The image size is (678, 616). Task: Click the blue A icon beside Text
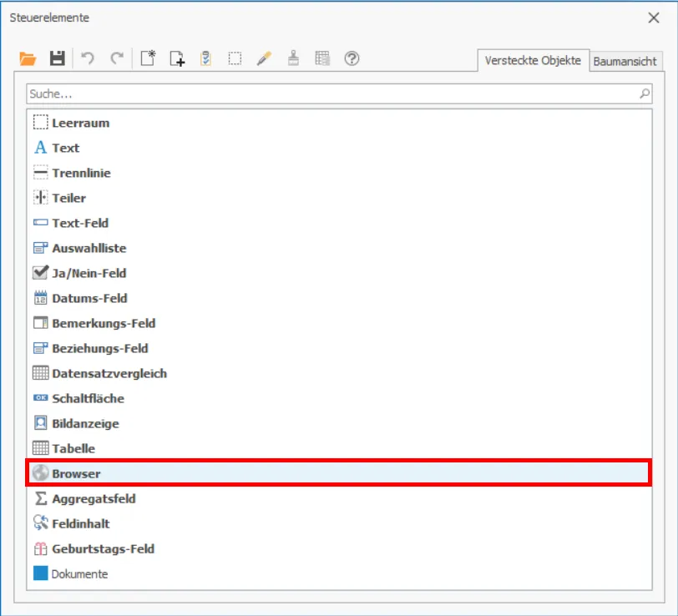coord(40,148)
